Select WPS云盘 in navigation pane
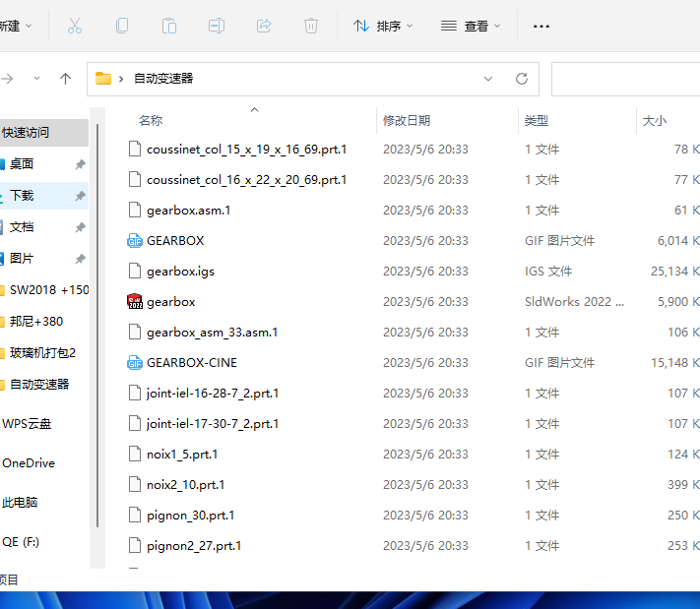The width and height of the screenshot is (700, 609). (x=27, y=423)
